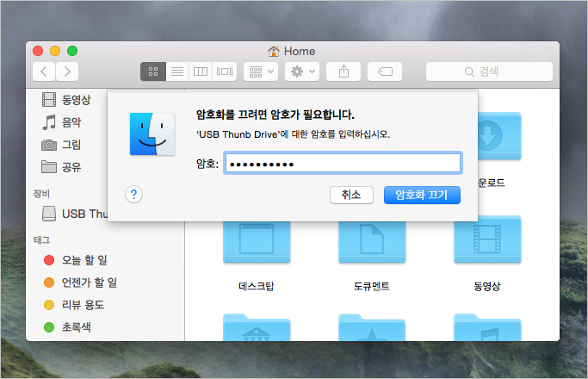Select the yellow 리뷰 용도 tag
The image size is (588, 379).
click(74, 305)
